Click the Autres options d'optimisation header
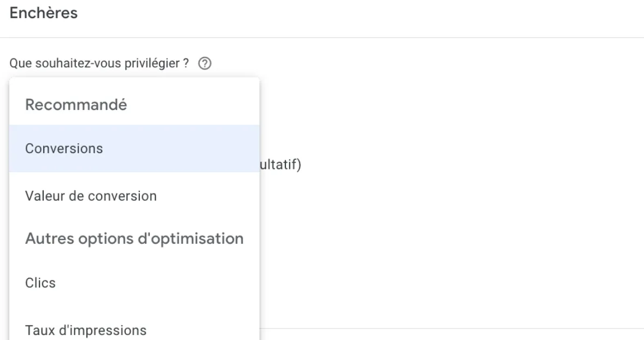The height and width of the screenshot is (340, 644). 134,238
